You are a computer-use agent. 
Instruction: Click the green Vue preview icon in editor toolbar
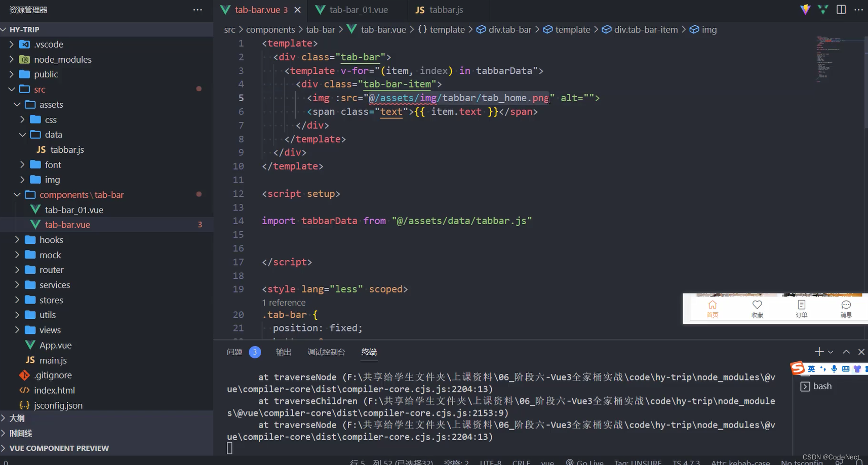823,10
